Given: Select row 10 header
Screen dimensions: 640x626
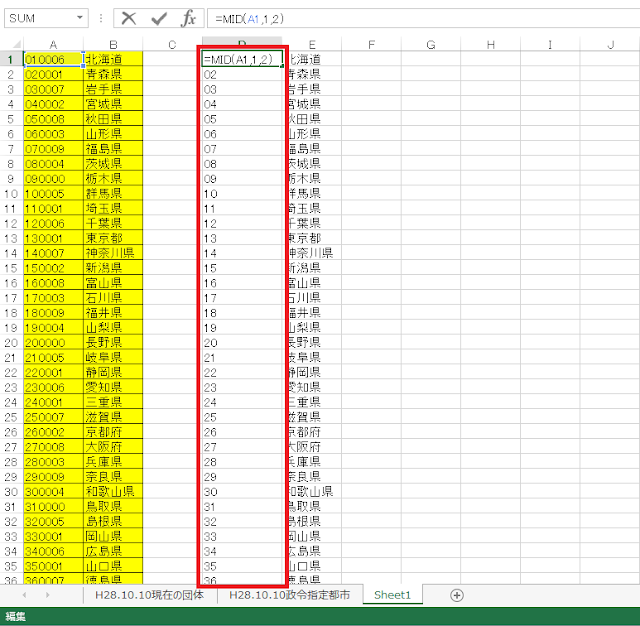Looking at the screenshot, I should [x=11, y=194].
